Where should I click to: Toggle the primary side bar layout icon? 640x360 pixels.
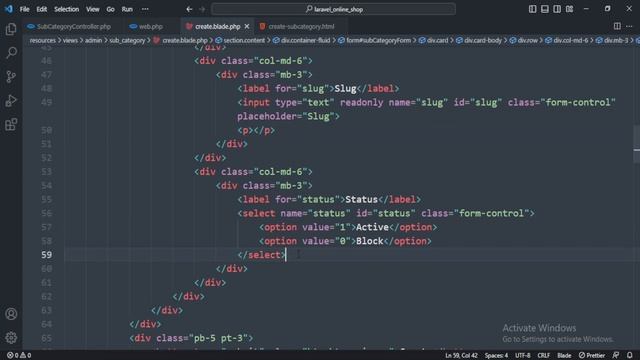[532, 9]
